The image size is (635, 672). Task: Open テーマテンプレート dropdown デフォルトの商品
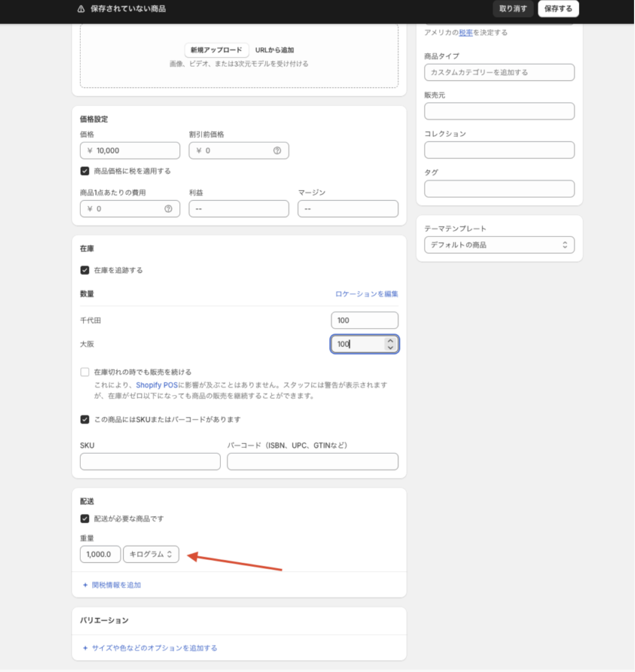pos(499,245)
